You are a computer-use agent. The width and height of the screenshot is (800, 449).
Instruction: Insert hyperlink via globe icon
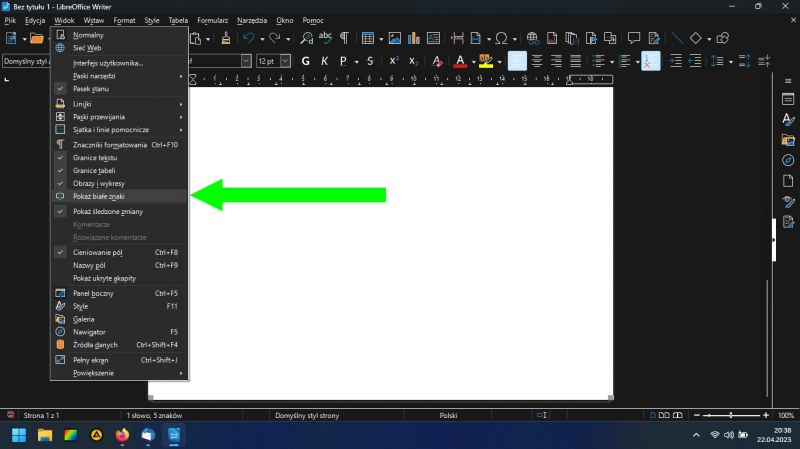click(532, 38)
